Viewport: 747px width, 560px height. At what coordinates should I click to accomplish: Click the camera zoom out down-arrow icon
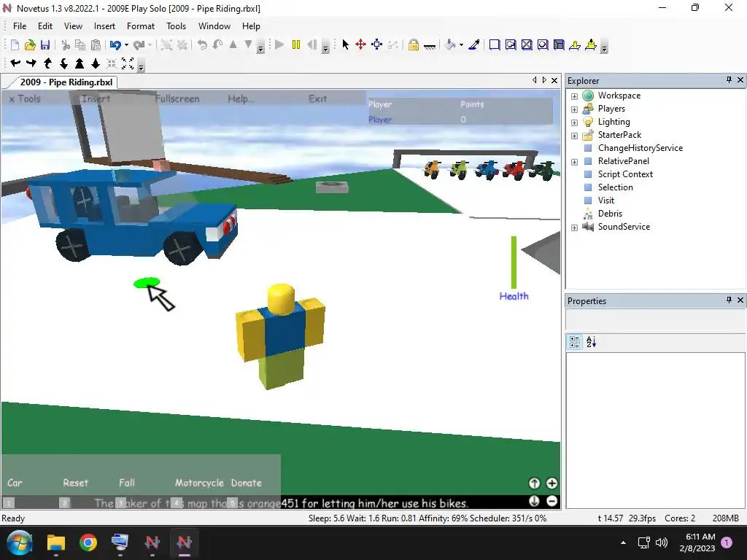point(96,63)
